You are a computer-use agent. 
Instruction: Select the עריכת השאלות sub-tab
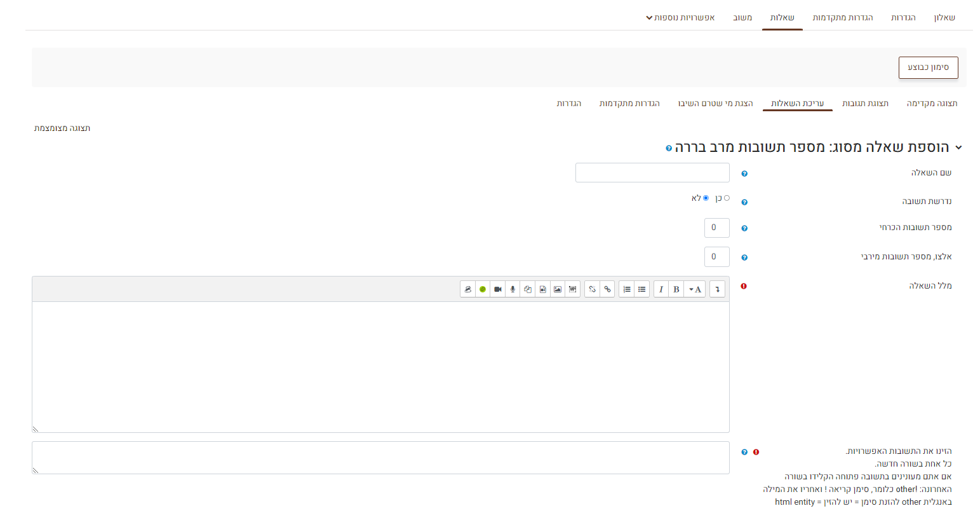[798, 104]
